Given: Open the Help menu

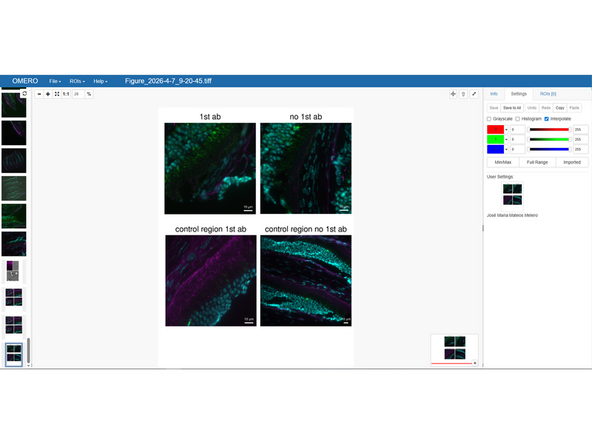Looking at the screenshot, I should pos(100,81).
